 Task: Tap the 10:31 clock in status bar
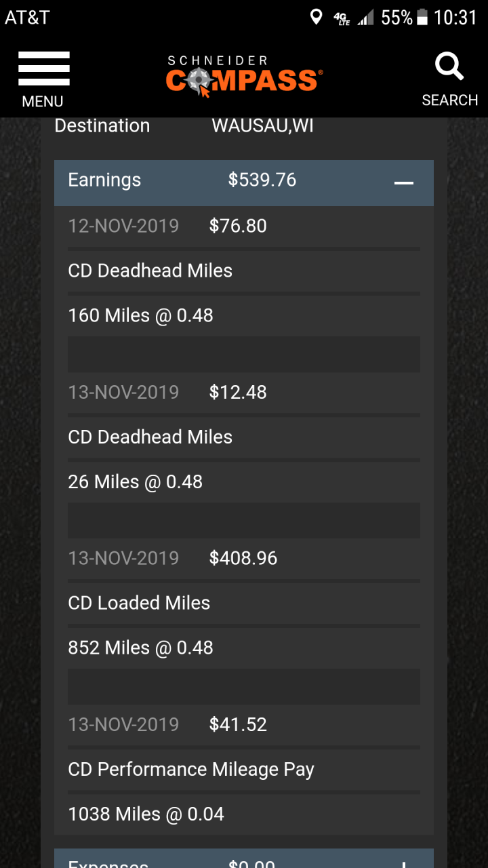pos(455,18)
